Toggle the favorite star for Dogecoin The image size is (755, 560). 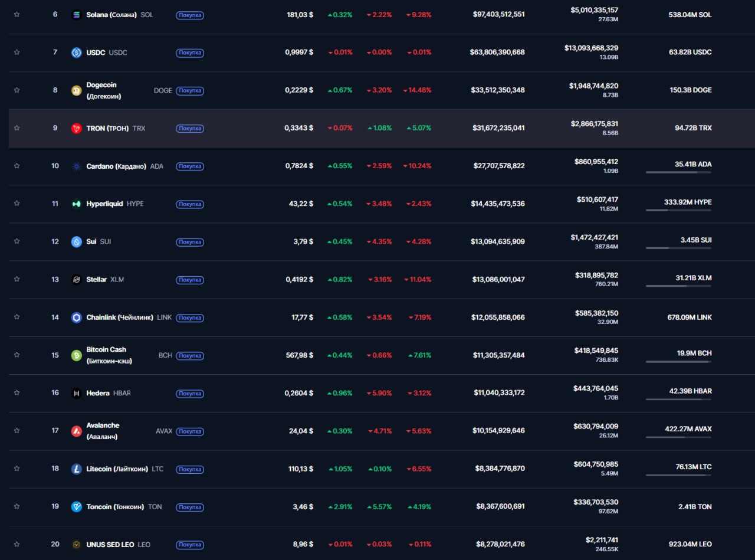point(17,90)
